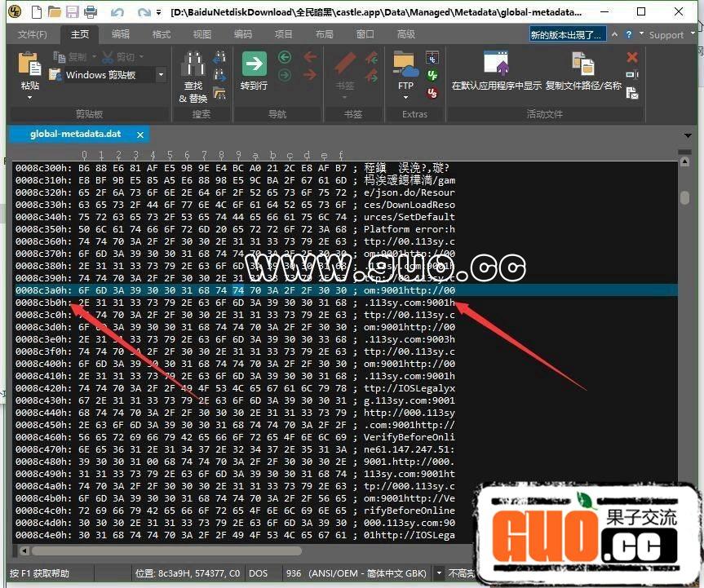Open the File (文件(F)) menu
The width and height of the screenshot is (704, 588).
pyautogui.click(x=33, y=34)
